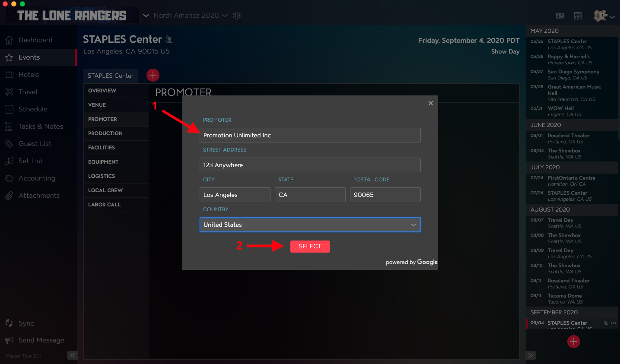Image resolution: width=620 pixels, height=364 pixels.
Task: Click the Set List music note icon
Action: 9,161
